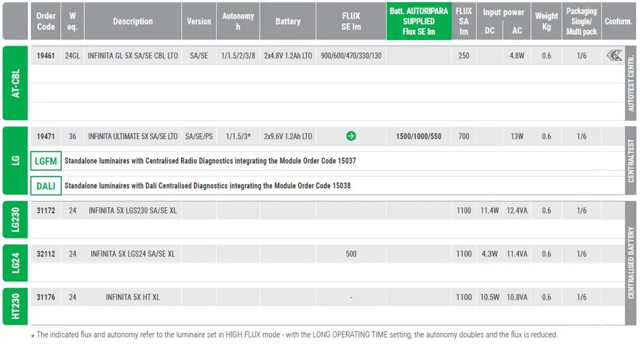
Task: Select the LGFM badge
Action: [46, 161]
